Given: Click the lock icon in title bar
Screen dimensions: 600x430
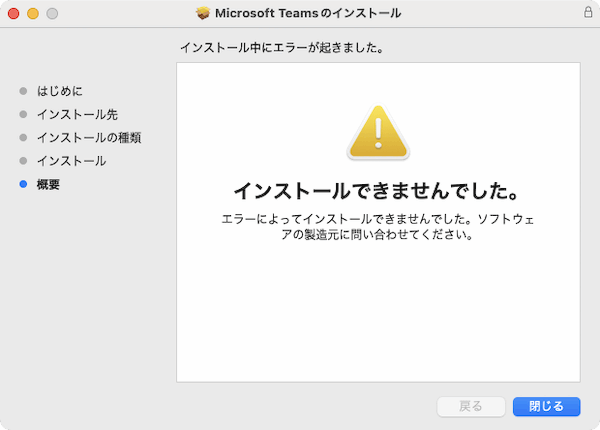Looking at the screenshot, I should click(588, 12).
